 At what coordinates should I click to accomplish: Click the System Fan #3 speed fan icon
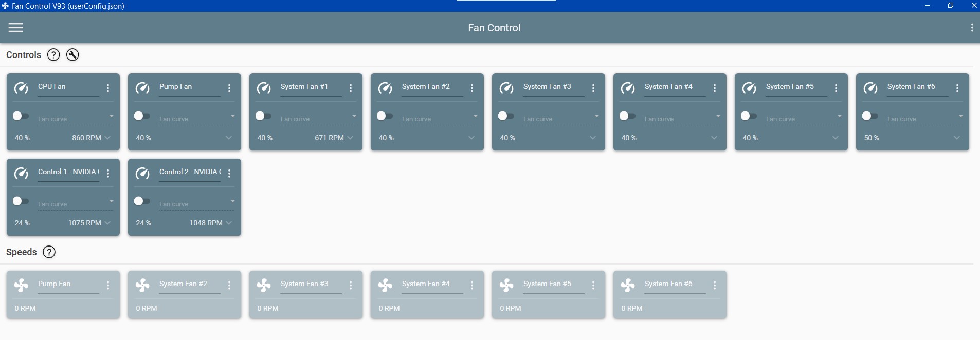[264, 285]
